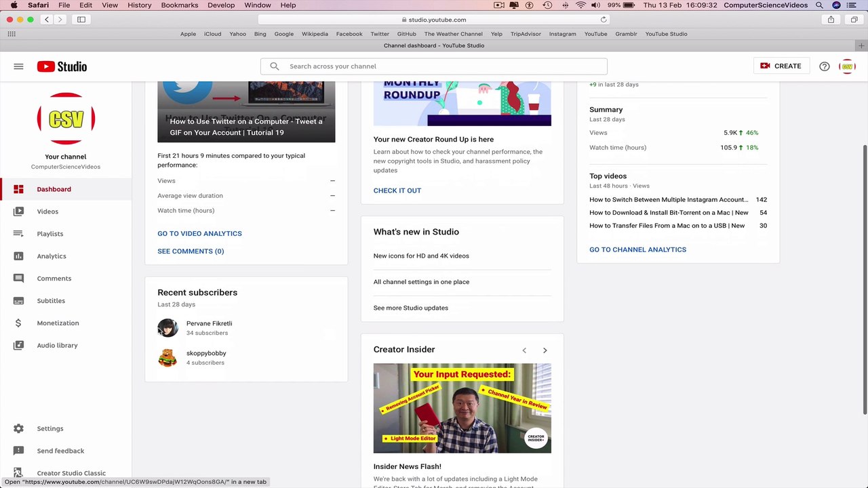
Task: Open the Apple menu
Action: click(x=14, y=5)
